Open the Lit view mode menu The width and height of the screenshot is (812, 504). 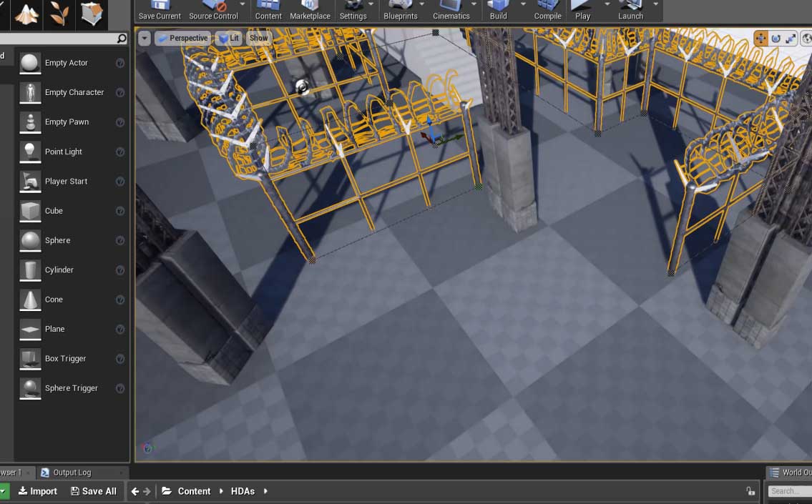pyautogui.click(x=229, y=39)
